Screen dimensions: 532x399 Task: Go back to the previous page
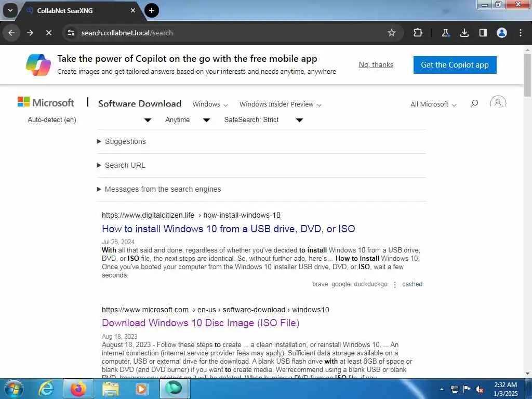(x=11, y=33)
